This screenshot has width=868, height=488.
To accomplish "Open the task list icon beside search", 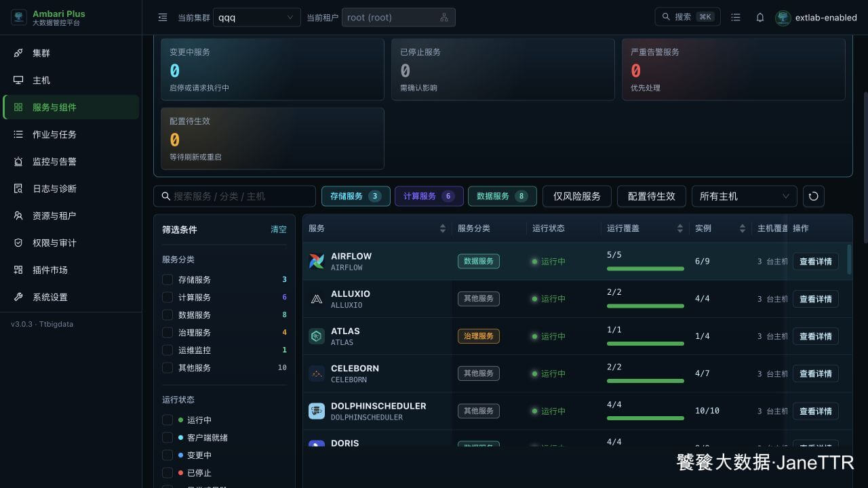I will (736, 18).
